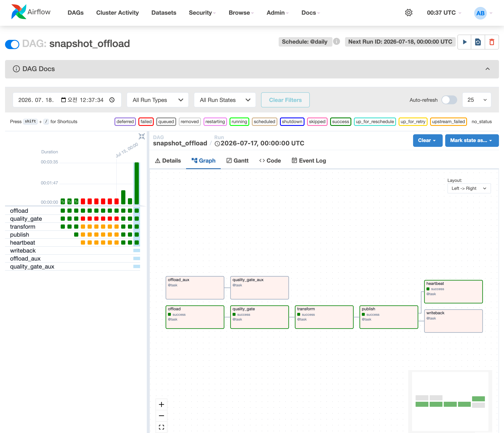The image size is (504, 433).
Task: Open the AB user avatar
Action: click(x=480, y=13)
